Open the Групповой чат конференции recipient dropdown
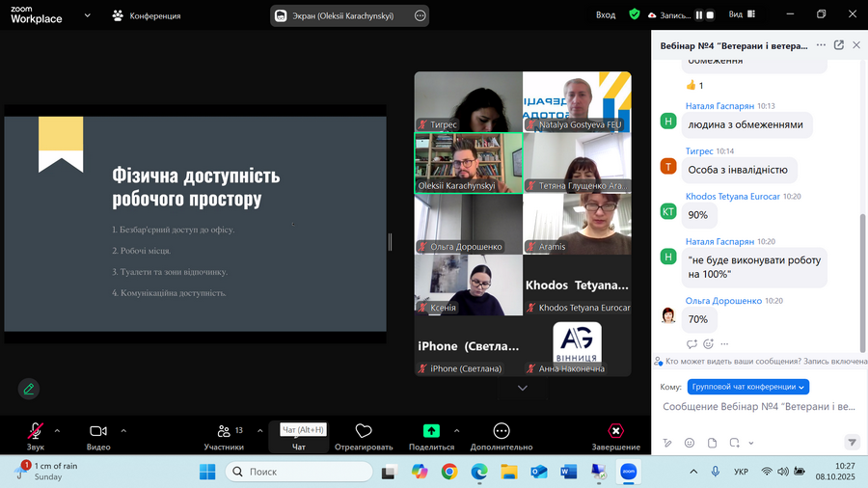The height and width of the screenshot is (488, 868). tap(748, 387)
